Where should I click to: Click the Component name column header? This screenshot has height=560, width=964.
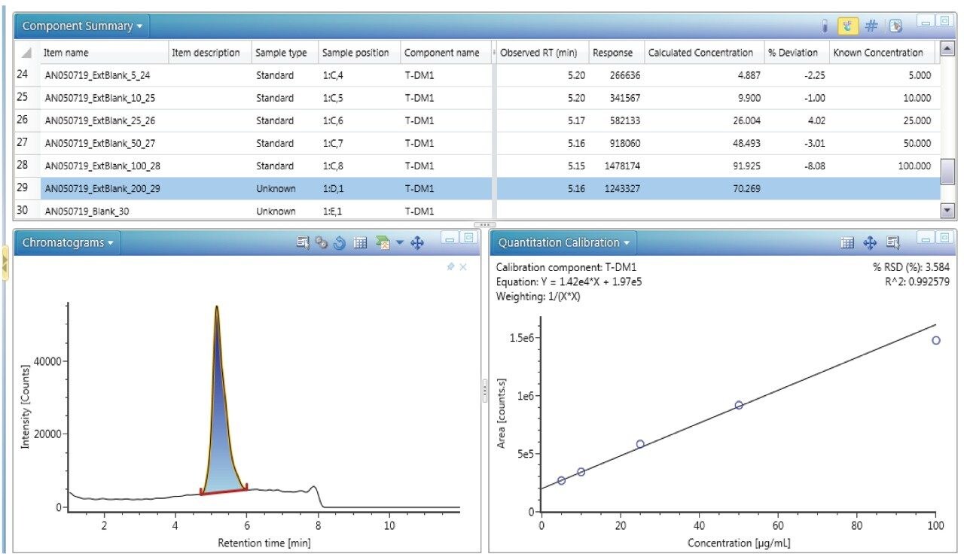(446, 53)
